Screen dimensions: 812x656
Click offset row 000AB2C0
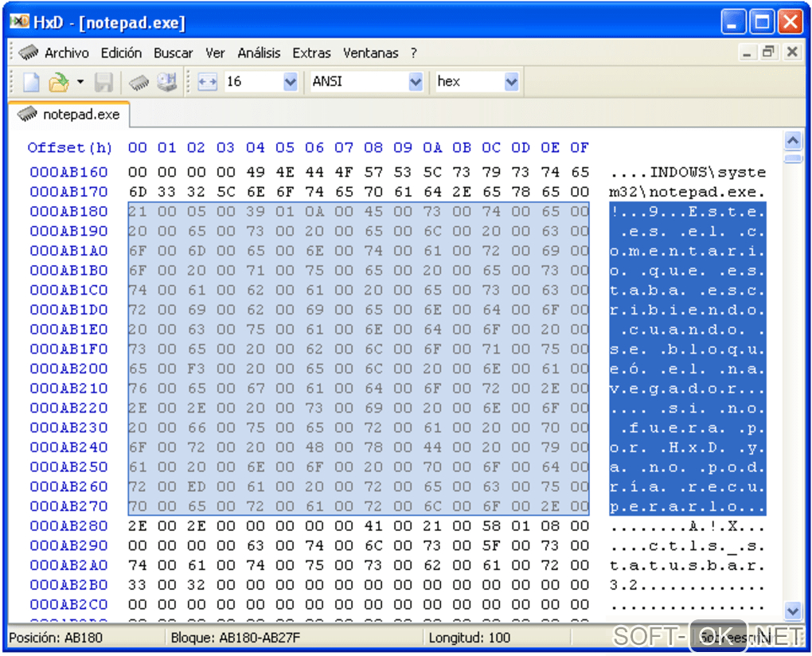(x=69, y=604)
